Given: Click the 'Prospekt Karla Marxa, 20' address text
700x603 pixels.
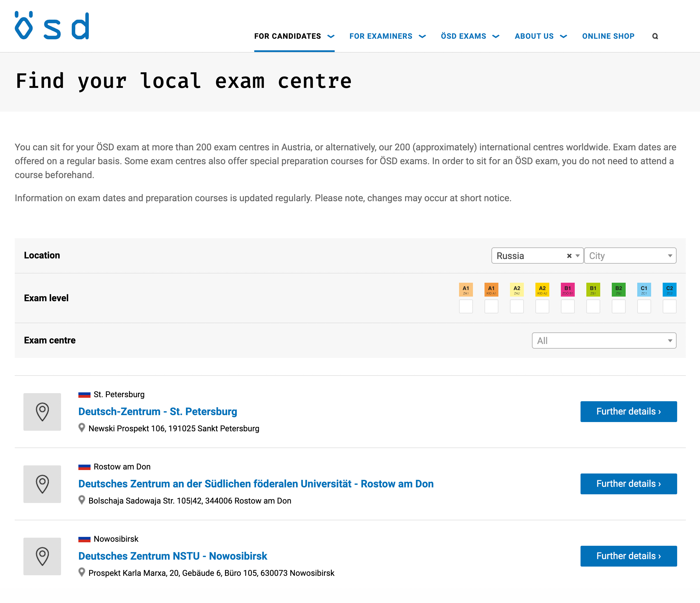Looking at the screenshot, I should 134,573.
